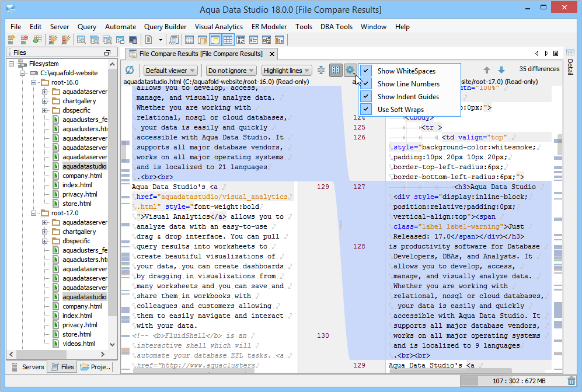Click the plain grid window toolbar icon
The height and width of the screenshot is (392, 582).
pos(189,40)
